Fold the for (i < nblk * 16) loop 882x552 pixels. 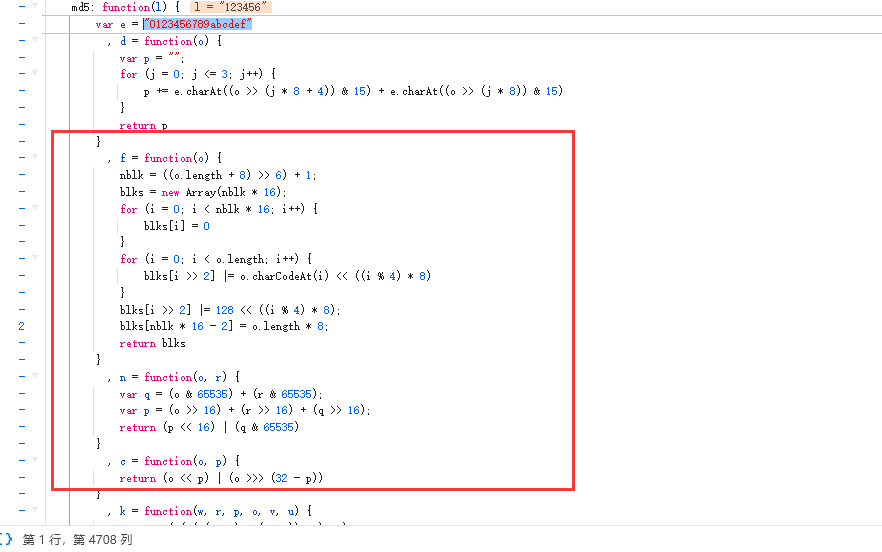click(x=36, y=209)
